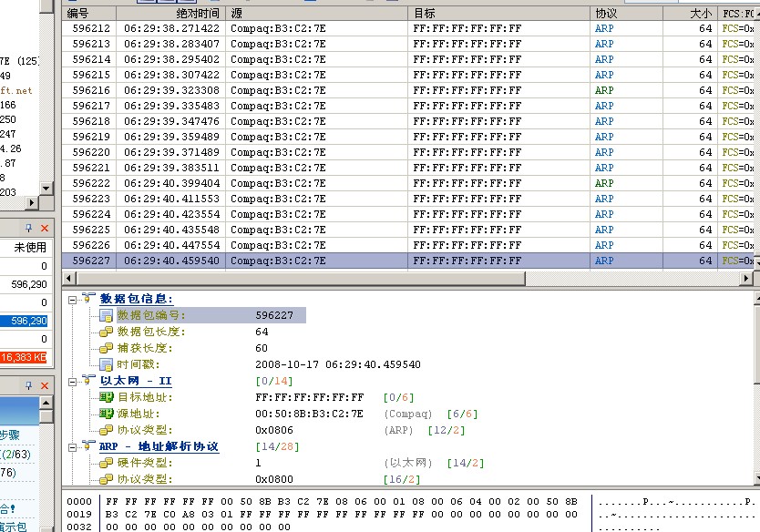760x532 pixels.
Task: Open the 以太网 - II protocol link
Action: coord(136,381)
